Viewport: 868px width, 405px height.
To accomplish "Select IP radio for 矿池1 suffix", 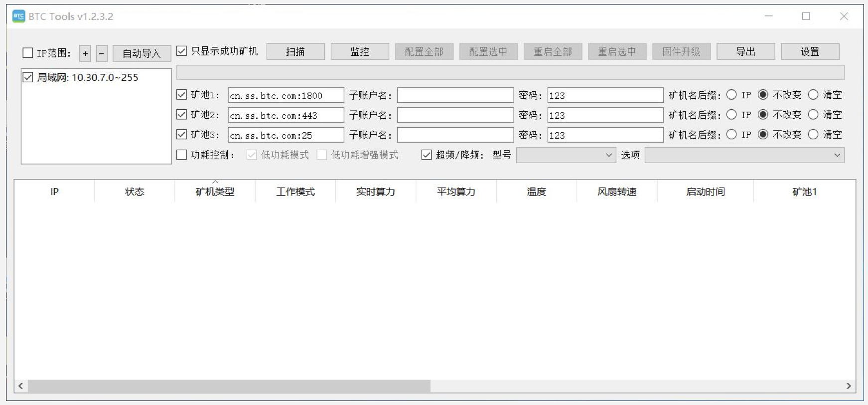I will point(731,95).
